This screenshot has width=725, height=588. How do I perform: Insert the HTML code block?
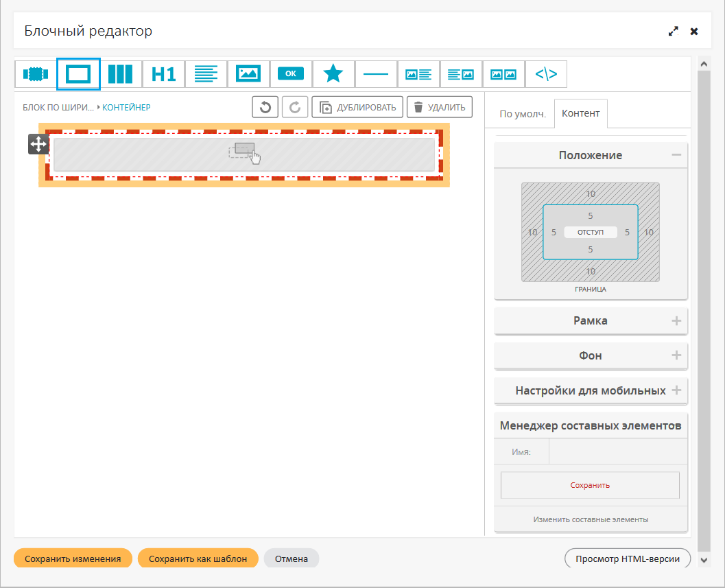546,74
